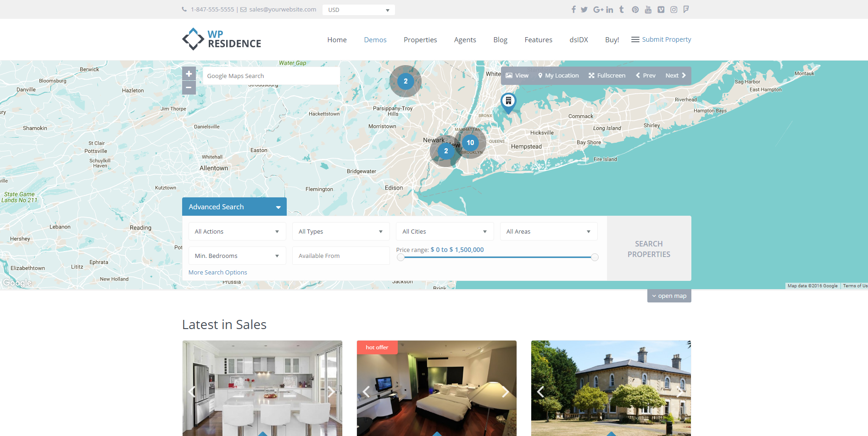Screen dimensions: 868x436
Task: Open the Properties menu item
Action: pos(420,40)
